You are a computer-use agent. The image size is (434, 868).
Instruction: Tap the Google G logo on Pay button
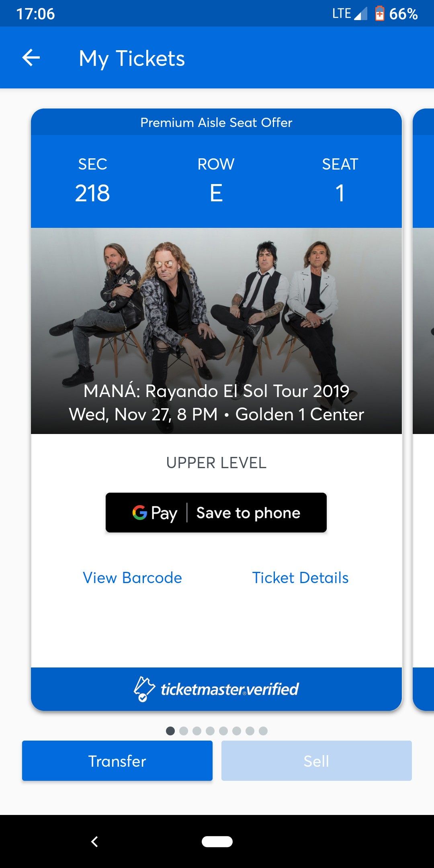(x=139, y=512)
